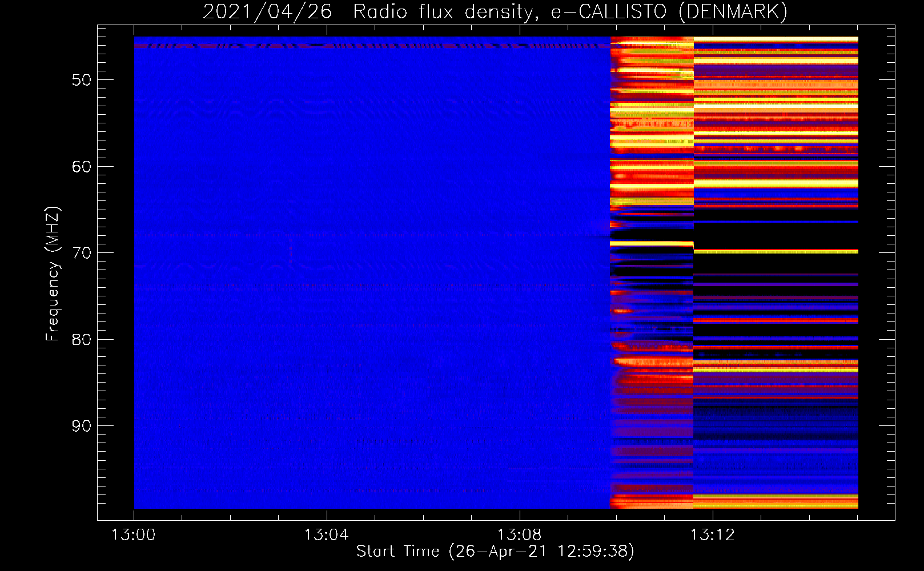
Task: Click the 13:08 time axis label
Action: click(x=519, y=535)
